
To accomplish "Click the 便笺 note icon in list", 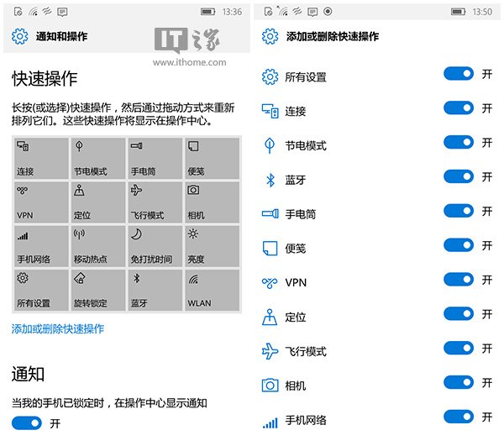I will 270,249.
